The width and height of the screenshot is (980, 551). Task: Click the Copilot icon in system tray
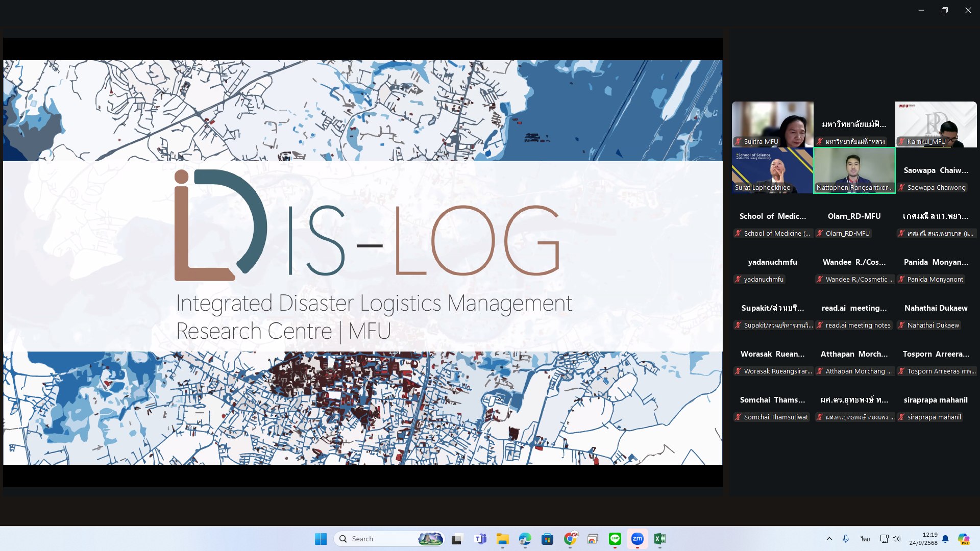(x=963, y=539)
